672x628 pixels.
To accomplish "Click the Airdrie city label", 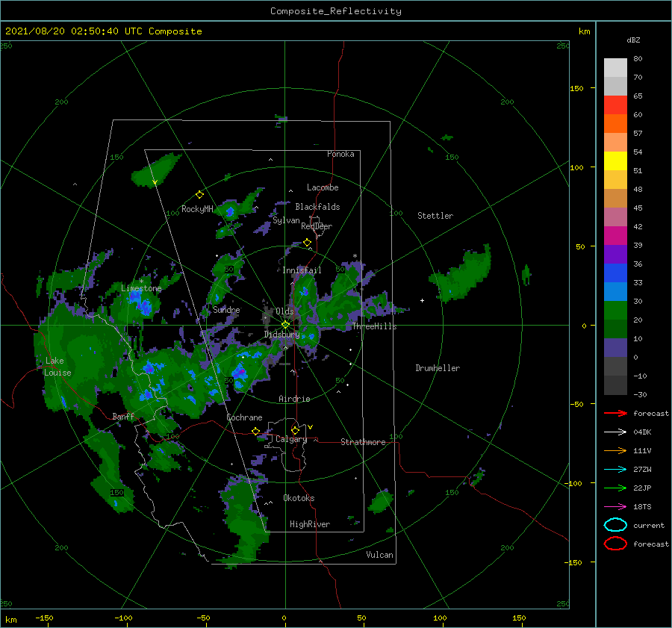I will (294, 399).
